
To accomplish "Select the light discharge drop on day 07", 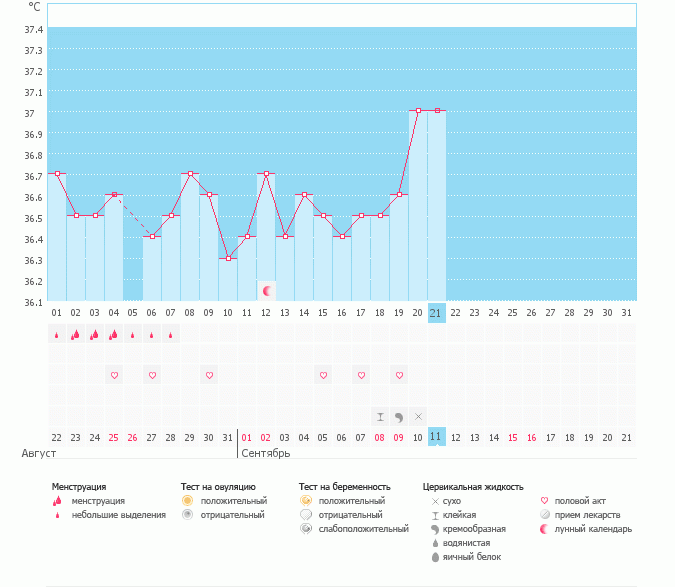I will (x=171, y=335).
